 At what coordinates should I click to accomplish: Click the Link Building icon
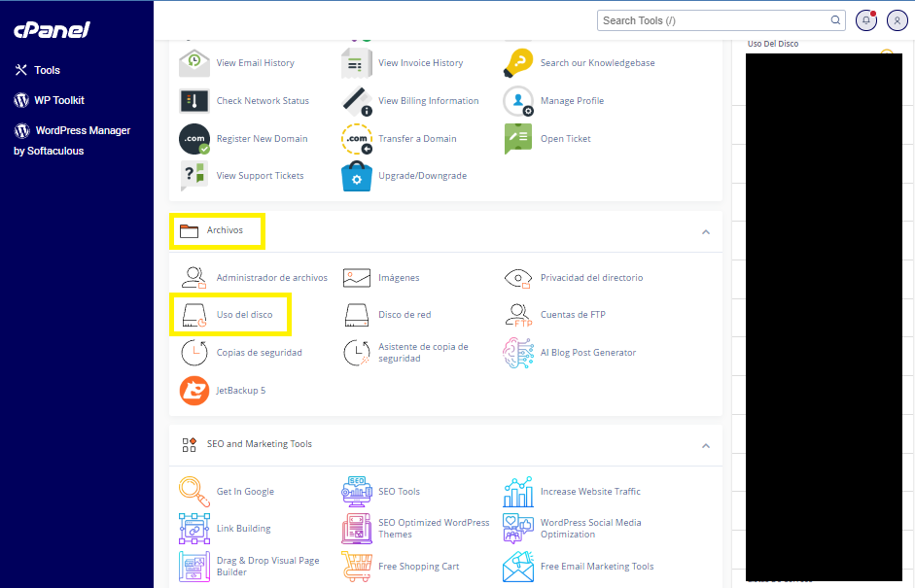tap(194, 529)
